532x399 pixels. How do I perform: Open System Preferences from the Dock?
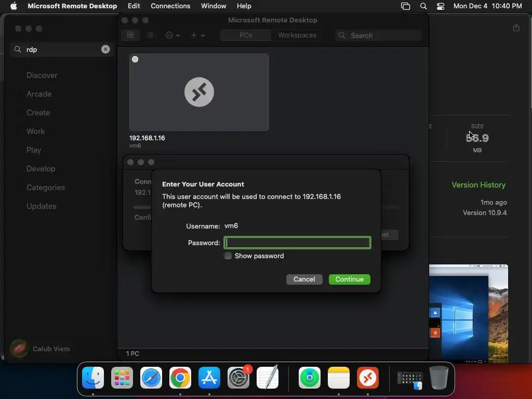pos(238,378)
